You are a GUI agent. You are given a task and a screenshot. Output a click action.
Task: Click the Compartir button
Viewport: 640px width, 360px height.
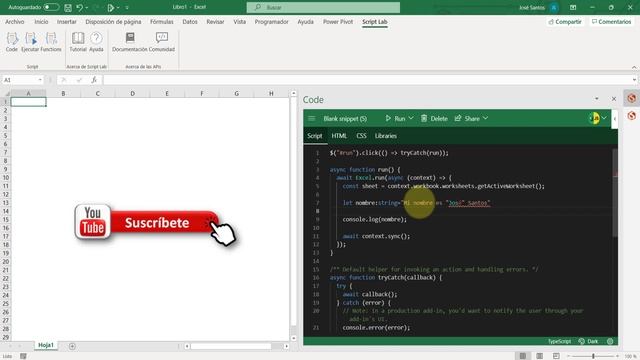pos(565,22)
